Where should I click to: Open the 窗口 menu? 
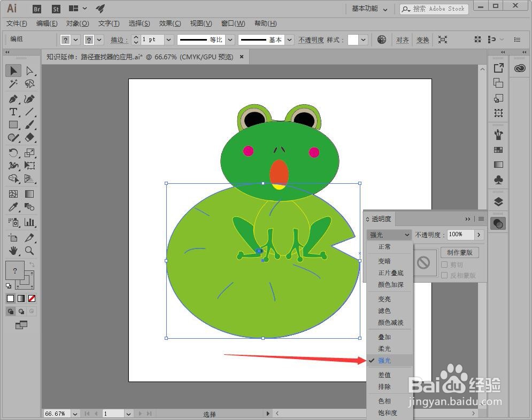pyautogui.click(x=233, y=23)
